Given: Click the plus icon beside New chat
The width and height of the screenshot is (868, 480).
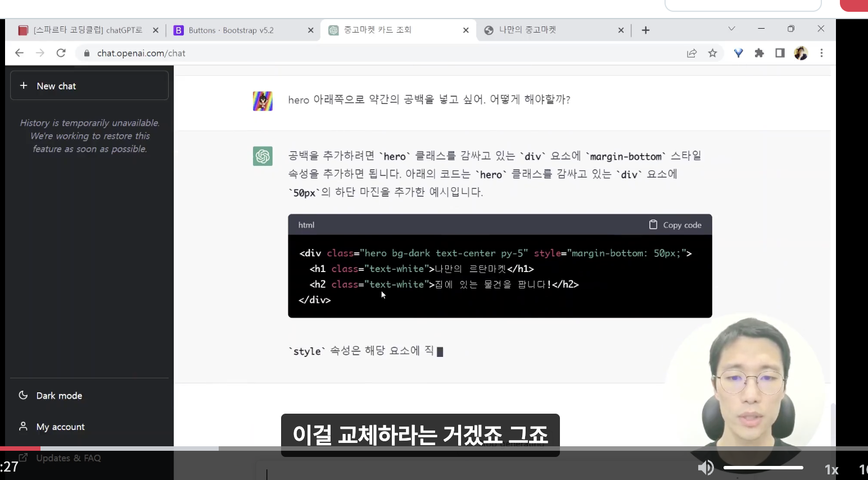Looking at the screenshot, I should click(24, 85).
